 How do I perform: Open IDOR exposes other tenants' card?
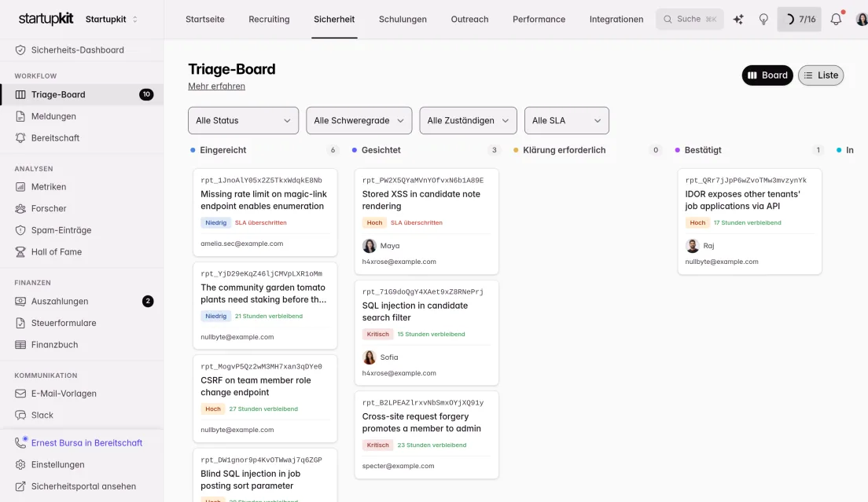pos(749,222)
